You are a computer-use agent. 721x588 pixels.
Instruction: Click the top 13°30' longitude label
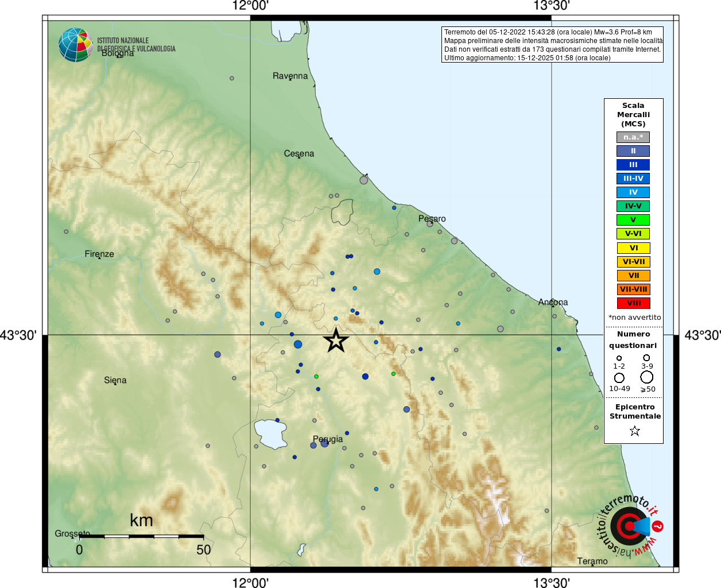click(x=551, y=6)
